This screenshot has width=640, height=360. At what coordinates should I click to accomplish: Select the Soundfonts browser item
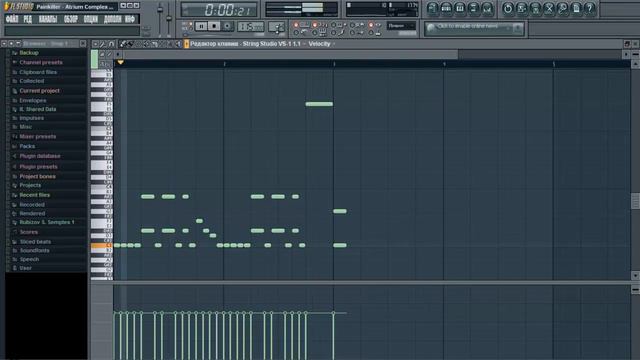34,251
